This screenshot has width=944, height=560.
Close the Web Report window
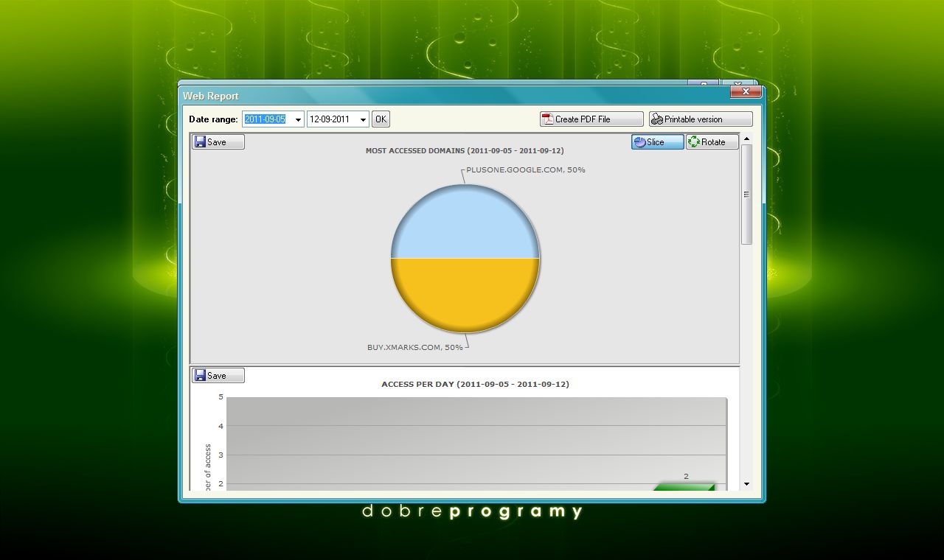pos(746,91)
